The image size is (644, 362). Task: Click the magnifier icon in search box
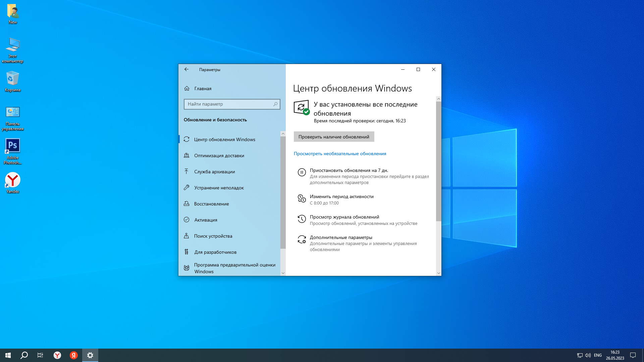point(275,104)
